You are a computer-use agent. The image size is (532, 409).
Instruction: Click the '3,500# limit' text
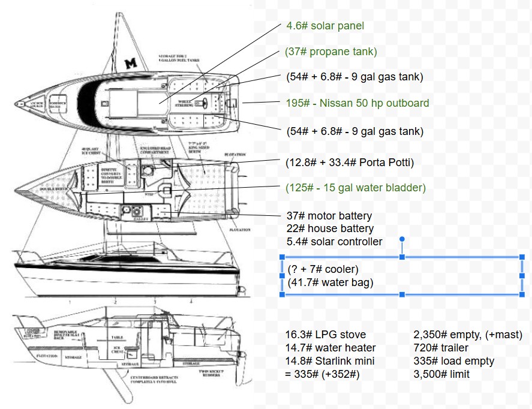tap(441, 374)
